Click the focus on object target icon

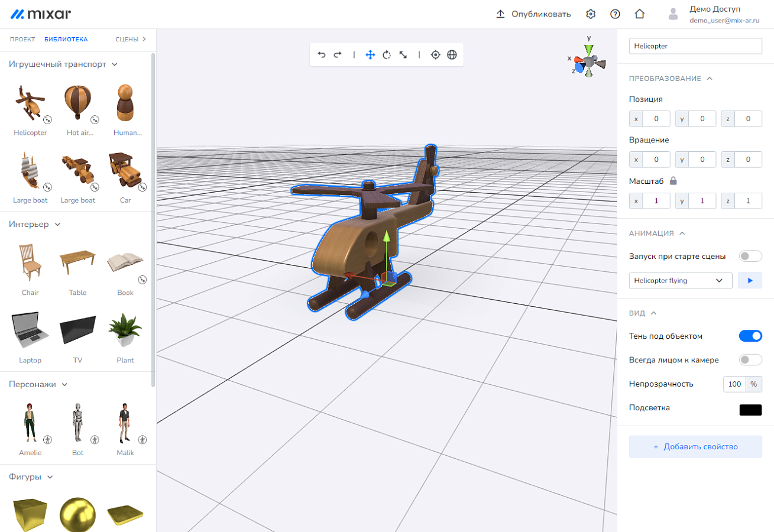point(436,54)
